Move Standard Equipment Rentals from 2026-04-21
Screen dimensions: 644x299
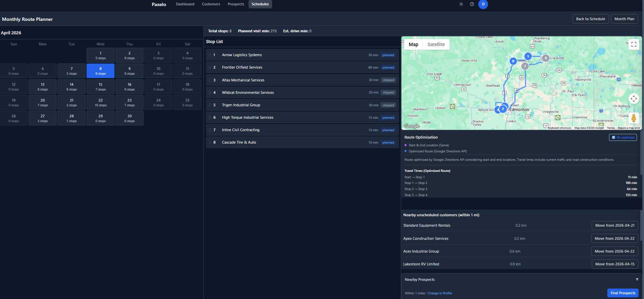[615, 226]
